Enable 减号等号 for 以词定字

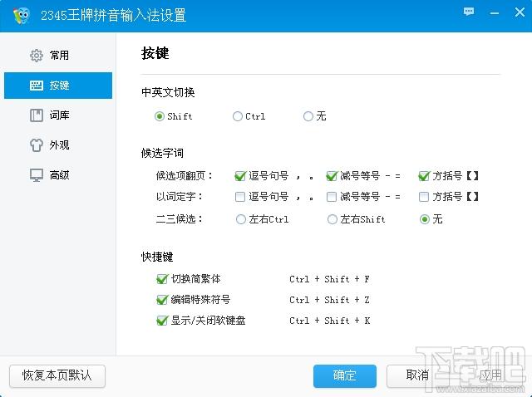click(331, 197)
